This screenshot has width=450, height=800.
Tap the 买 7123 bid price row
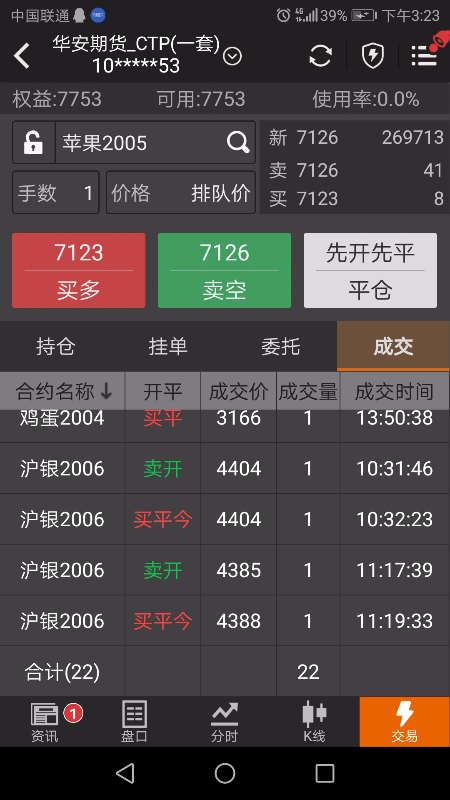tap(356, 198)
